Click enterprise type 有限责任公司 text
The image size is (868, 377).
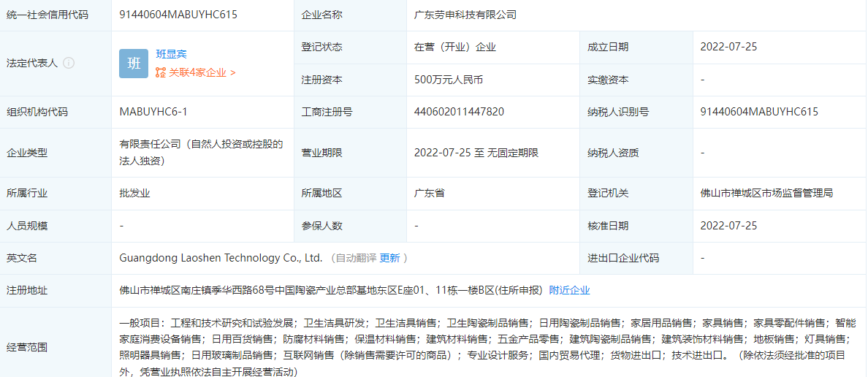tap(201, 152)
